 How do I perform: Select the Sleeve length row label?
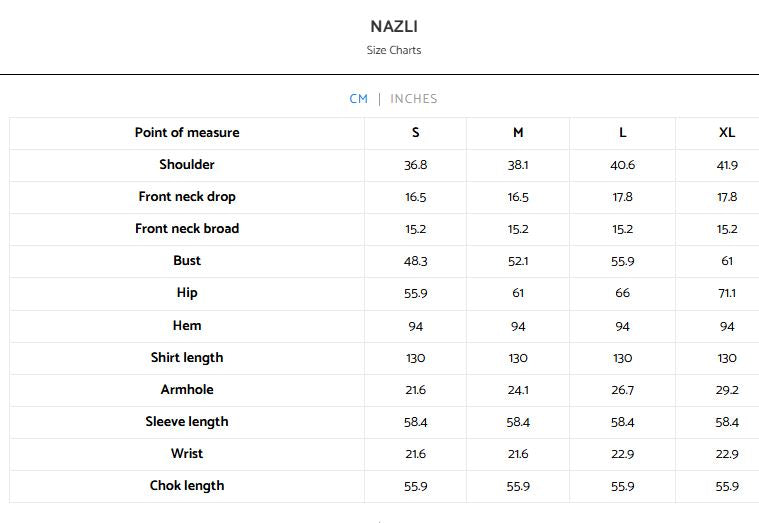(x=187, y=421)
